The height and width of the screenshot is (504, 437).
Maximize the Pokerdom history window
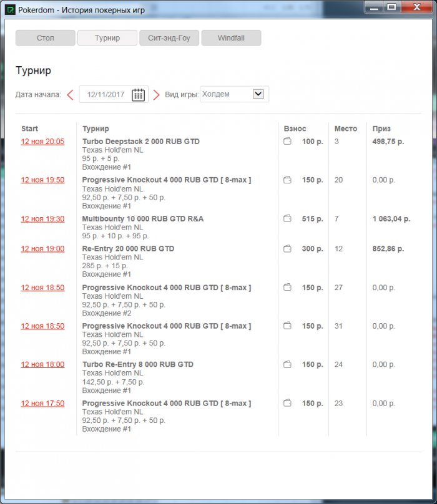tap(391, 7)
